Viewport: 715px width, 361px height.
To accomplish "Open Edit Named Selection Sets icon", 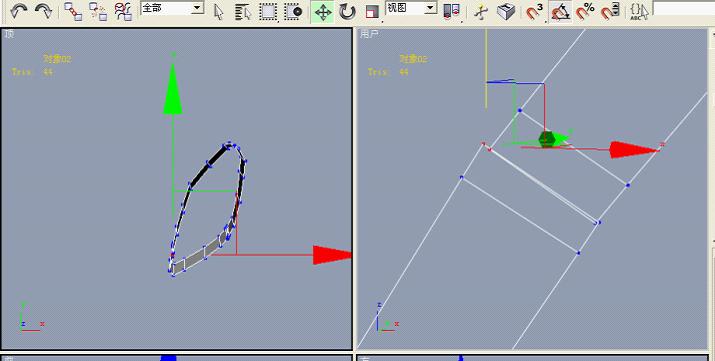I will pyautogui.click(x=639, y=12).
